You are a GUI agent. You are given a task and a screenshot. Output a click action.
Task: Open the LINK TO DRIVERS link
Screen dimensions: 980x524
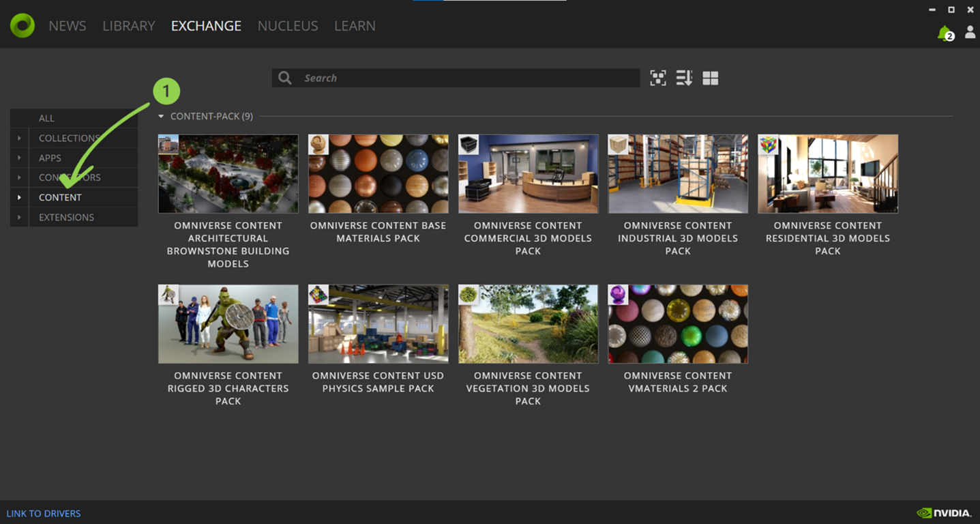pyautogui.click(x=44, y=513)
